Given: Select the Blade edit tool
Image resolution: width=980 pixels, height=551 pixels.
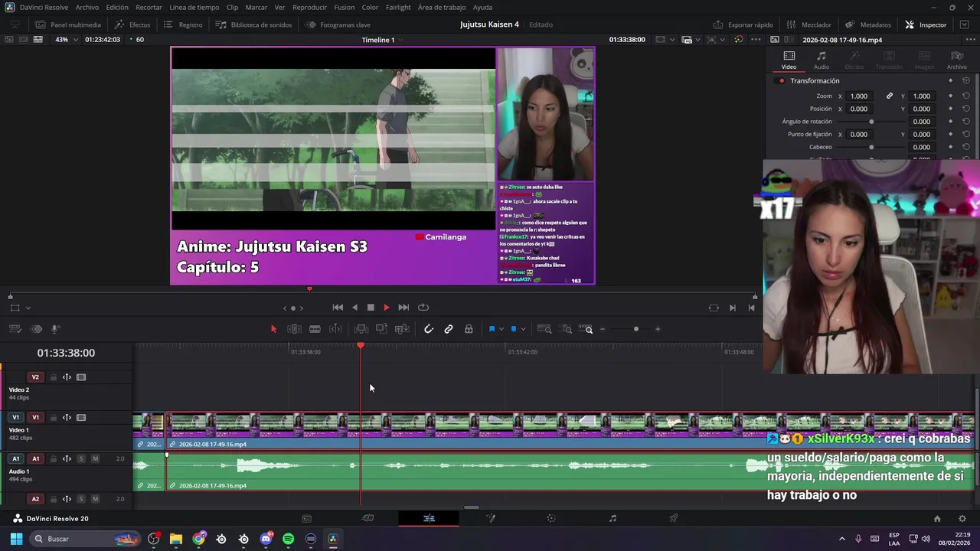Looking at the screenshot, I should coord(315,329).
